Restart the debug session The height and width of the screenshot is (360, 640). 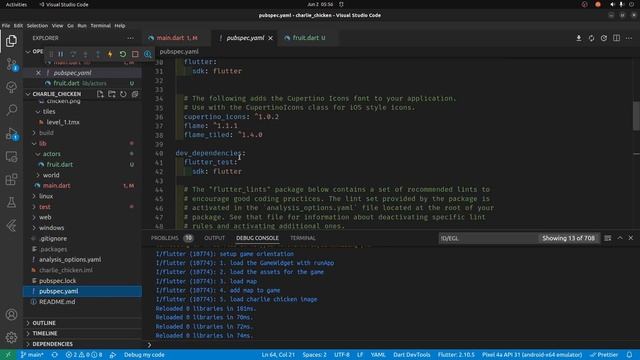click(x=122, y=54)
